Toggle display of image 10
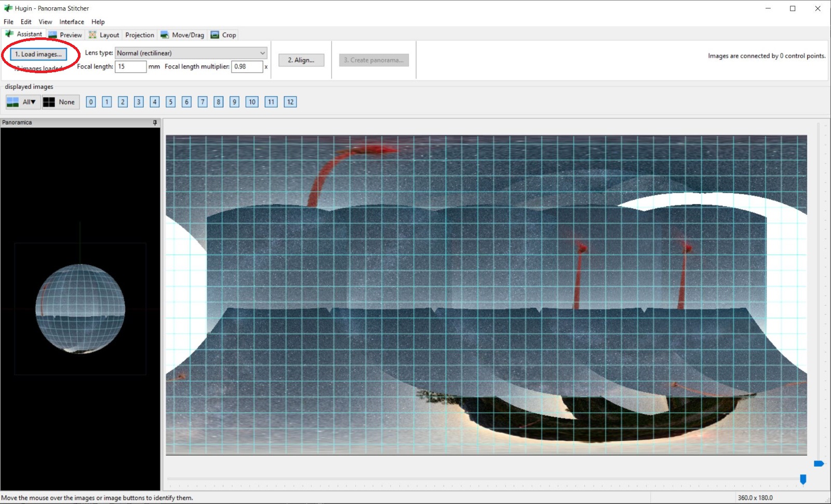The height and width of the screenshot is (504, 831). 252,102
